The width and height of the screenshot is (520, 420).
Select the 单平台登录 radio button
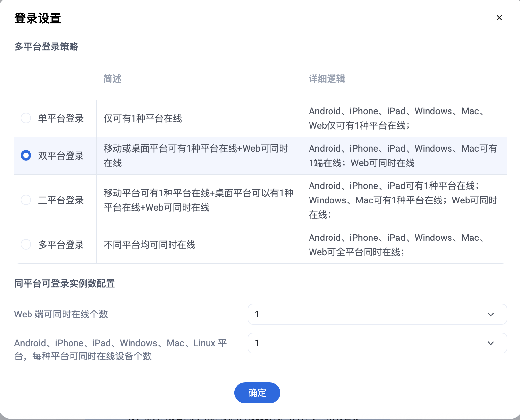click(26, 118)
